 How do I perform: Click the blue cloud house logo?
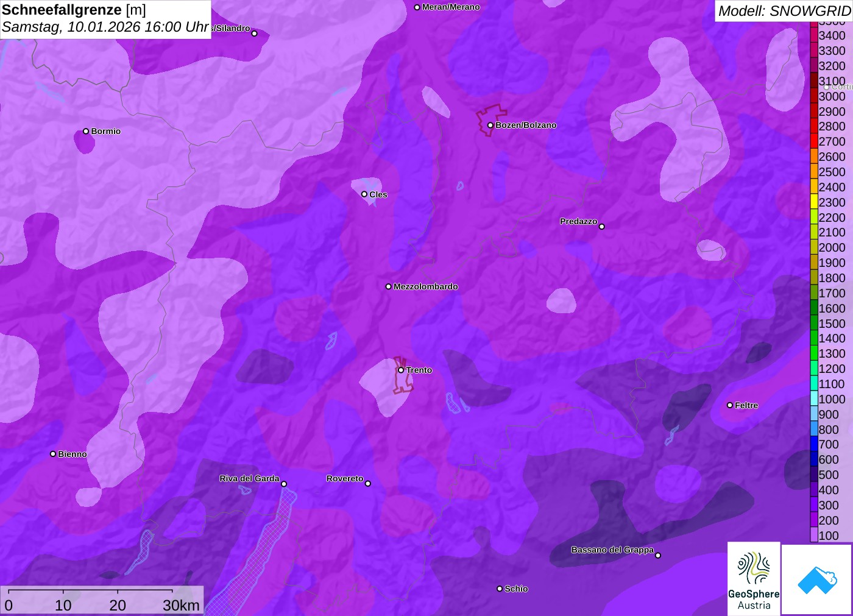coord(817,579)
